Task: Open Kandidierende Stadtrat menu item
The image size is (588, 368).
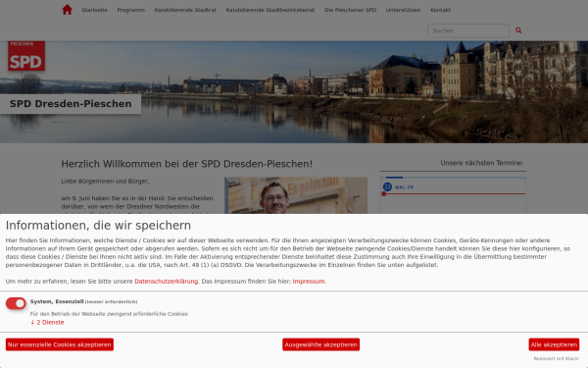Action: point(185,10)
